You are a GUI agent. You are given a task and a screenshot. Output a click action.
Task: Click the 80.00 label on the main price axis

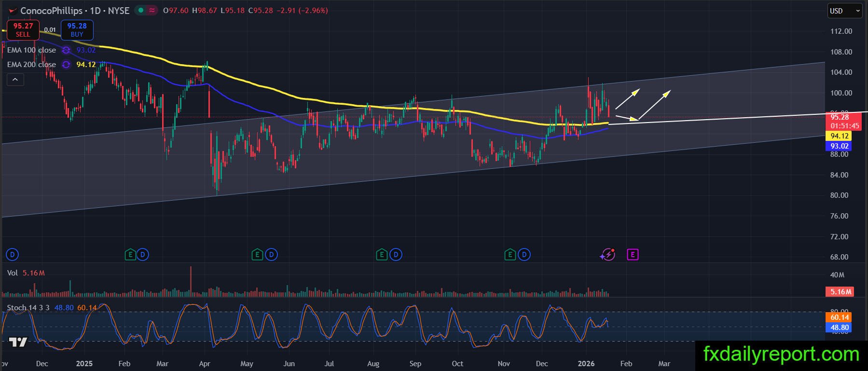pyautogui.click(x=839, y=195)
